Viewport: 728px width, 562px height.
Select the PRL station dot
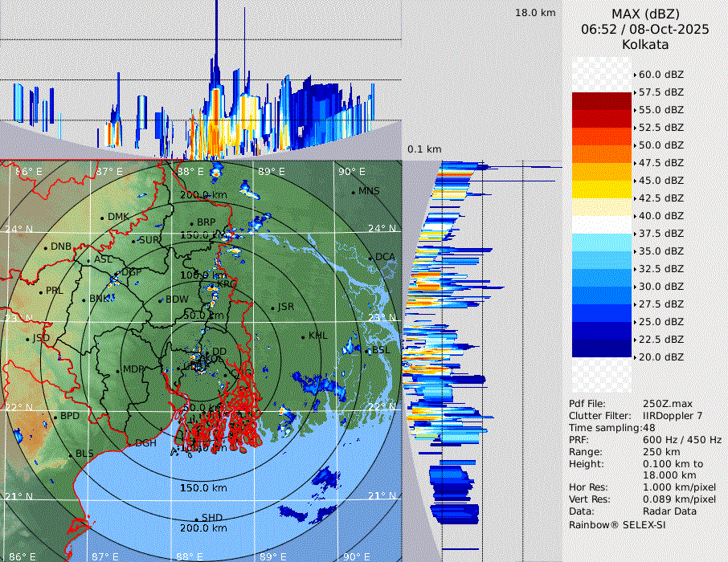point(41,291)
